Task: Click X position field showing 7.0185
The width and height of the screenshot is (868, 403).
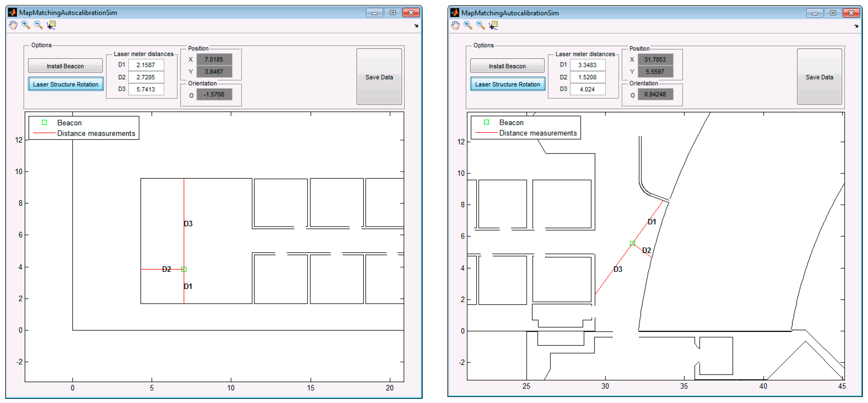Action: click(x=214, y=59)
